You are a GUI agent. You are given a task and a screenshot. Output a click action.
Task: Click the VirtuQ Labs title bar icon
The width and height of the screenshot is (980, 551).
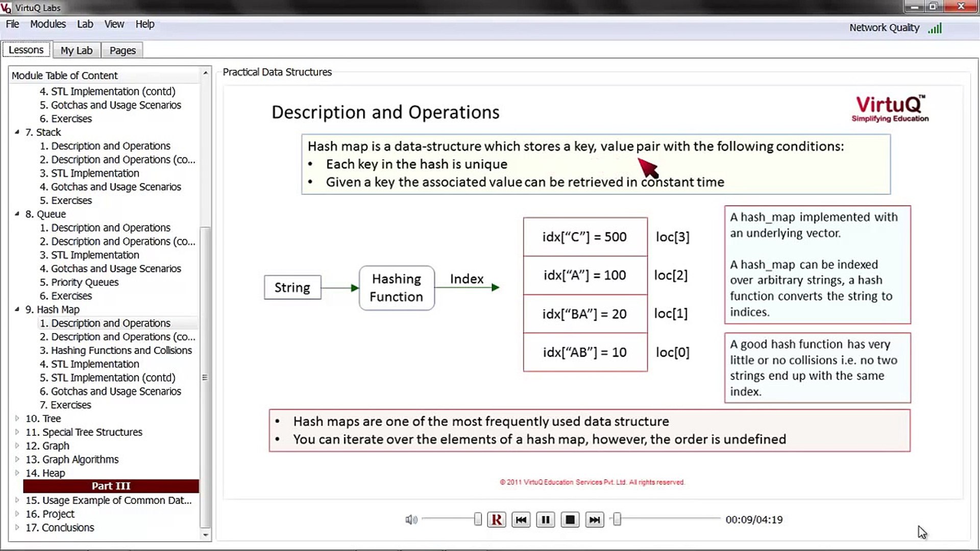[x=7, y=7]
